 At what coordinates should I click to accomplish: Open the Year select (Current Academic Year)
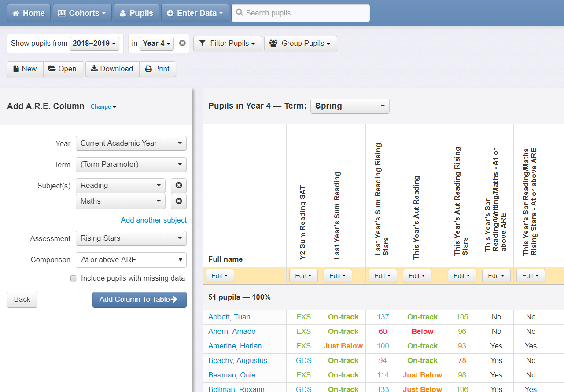point(131,143)
